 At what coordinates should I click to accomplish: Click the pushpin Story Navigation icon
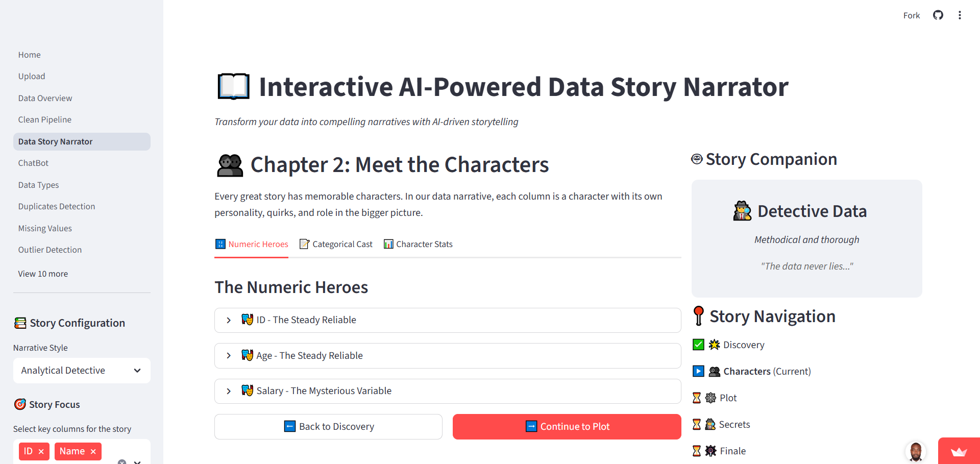point(698,315)
